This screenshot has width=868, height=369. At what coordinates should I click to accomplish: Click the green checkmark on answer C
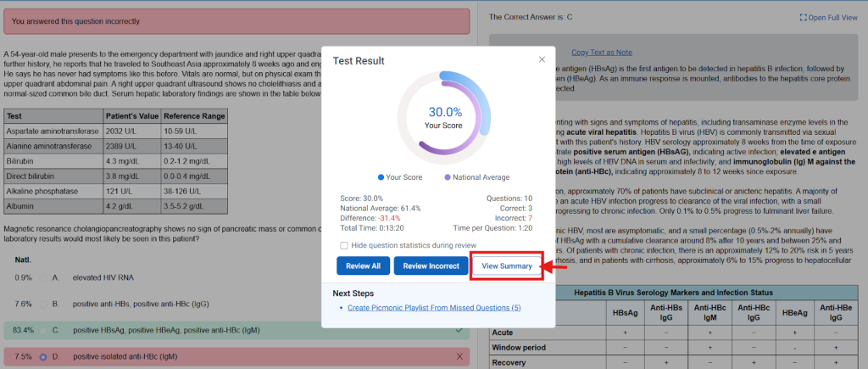459,329
